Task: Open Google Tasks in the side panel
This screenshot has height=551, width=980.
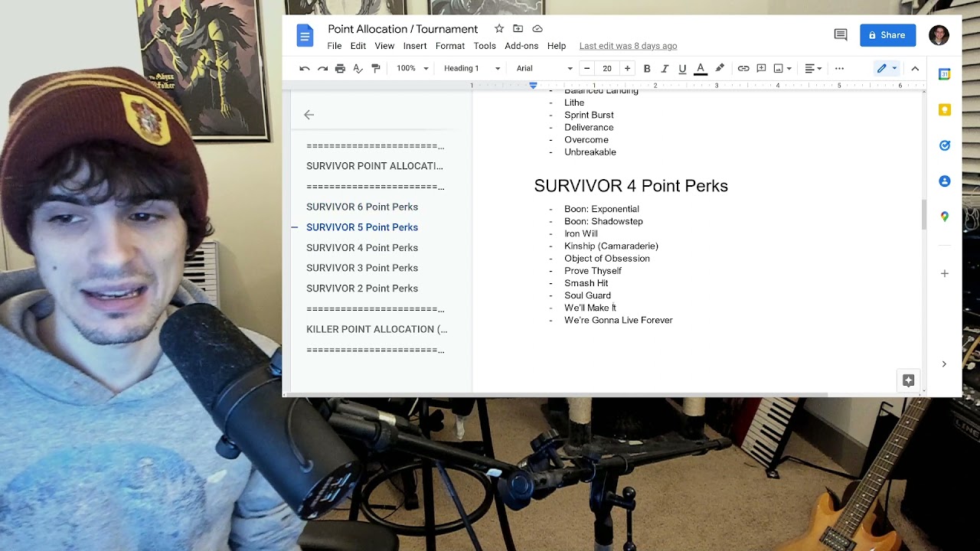Action: pyautogui.click(x=944, y=145)
